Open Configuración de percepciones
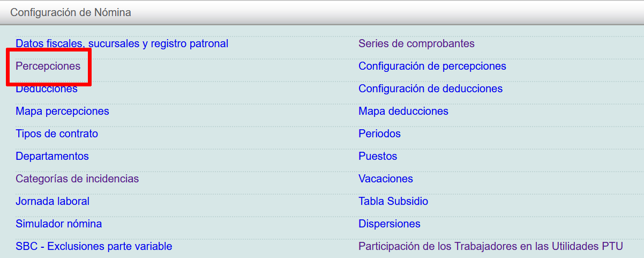644x258 pixels. click(432, 66)
